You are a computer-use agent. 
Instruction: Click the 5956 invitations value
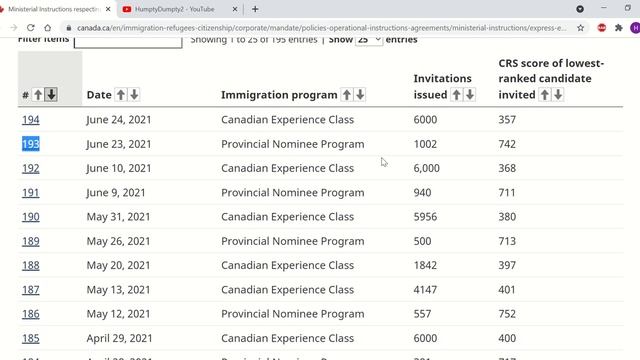425,217
